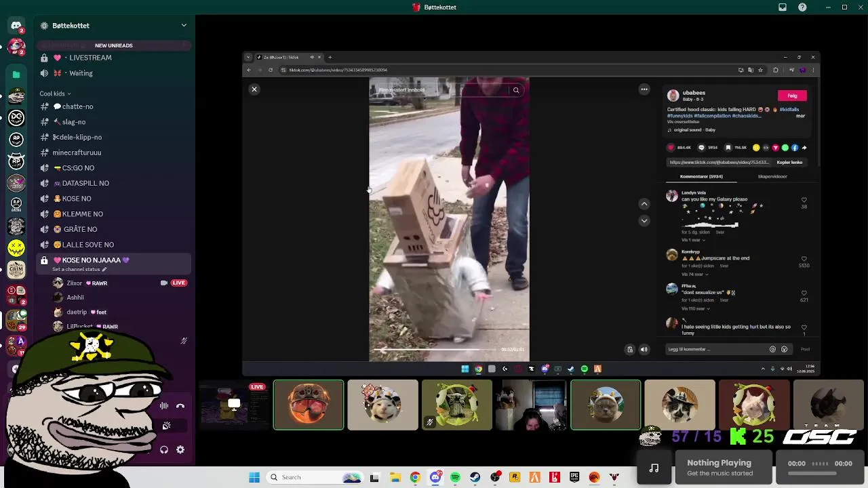Click the Windows Start button
Viewport: 868px width, 488px height.
click(x=254, y=477)
